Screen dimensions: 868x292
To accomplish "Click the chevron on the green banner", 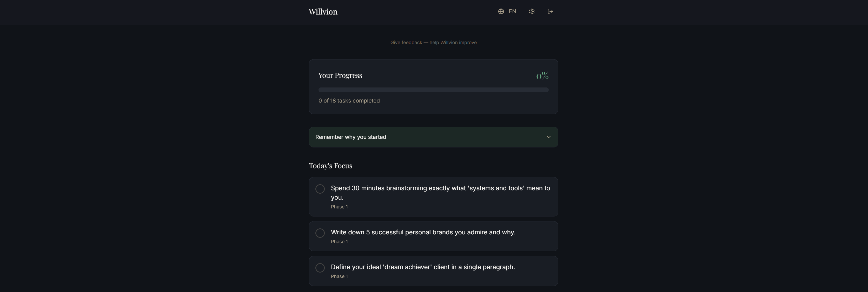I will tap(548, 137).
